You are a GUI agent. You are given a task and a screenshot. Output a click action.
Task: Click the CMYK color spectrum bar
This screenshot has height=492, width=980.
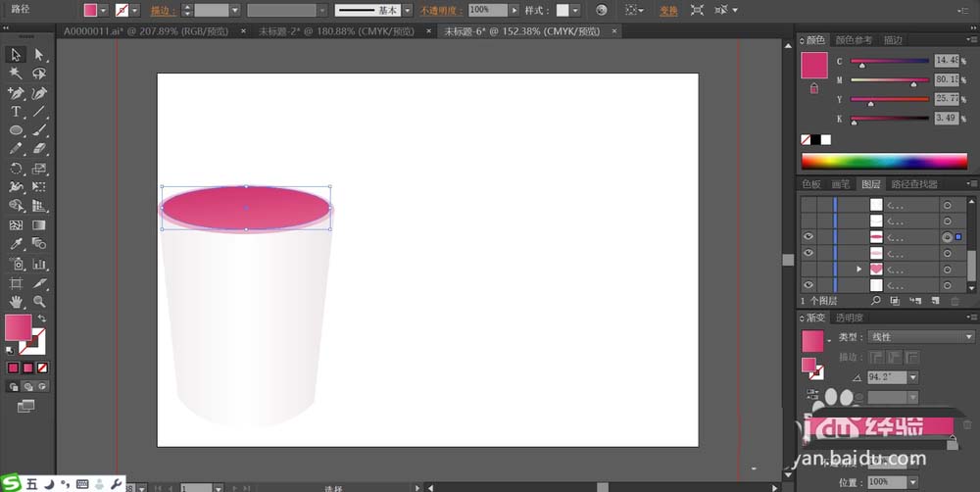coord(884,162)
